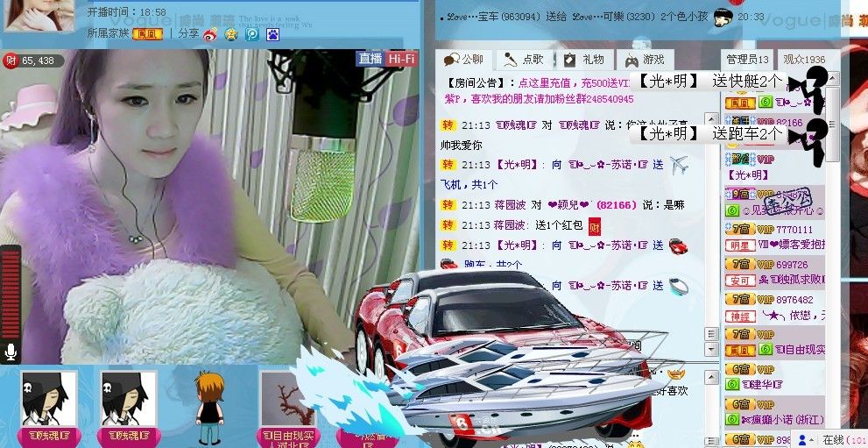Image resolution: width=868 pixels, height=448 pixels.
Task: Share via the Baidu paw icon
Action: pos(273,34)
